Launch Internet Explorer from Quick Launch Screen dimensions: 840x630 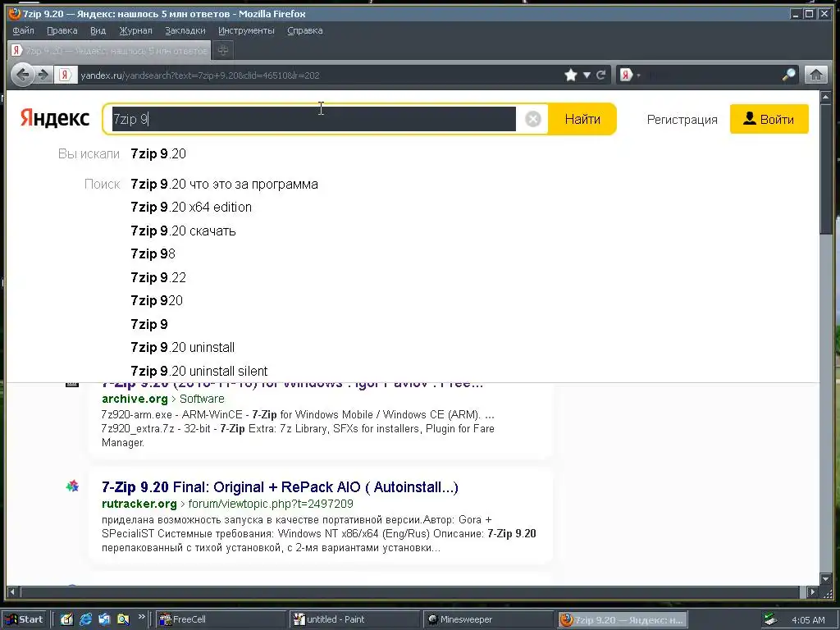point(85,619)
